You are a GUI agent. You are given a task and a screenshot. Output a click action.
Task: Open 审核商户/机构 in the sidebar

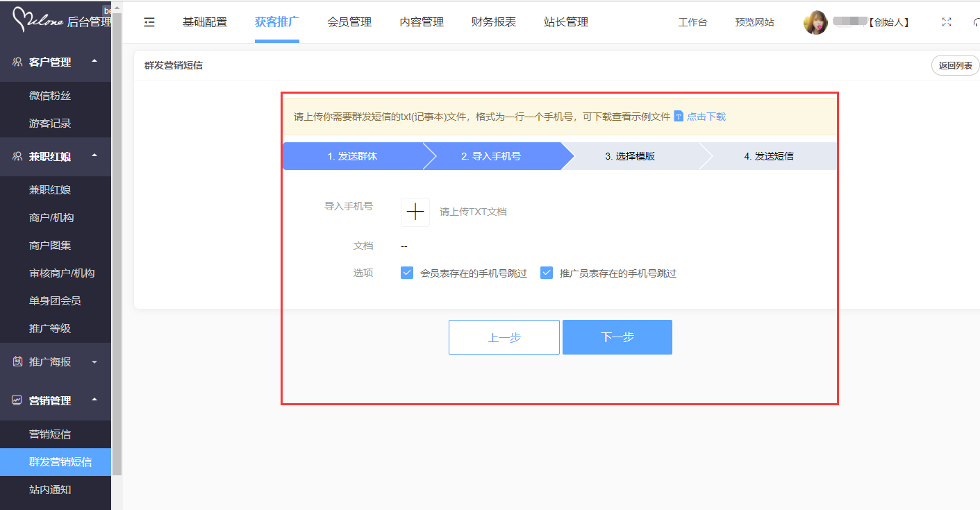62,273
